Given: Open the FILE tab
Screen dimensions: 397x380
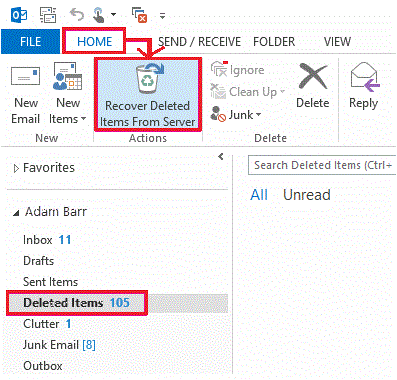Looking at the screenshot, I should [30, 42].
